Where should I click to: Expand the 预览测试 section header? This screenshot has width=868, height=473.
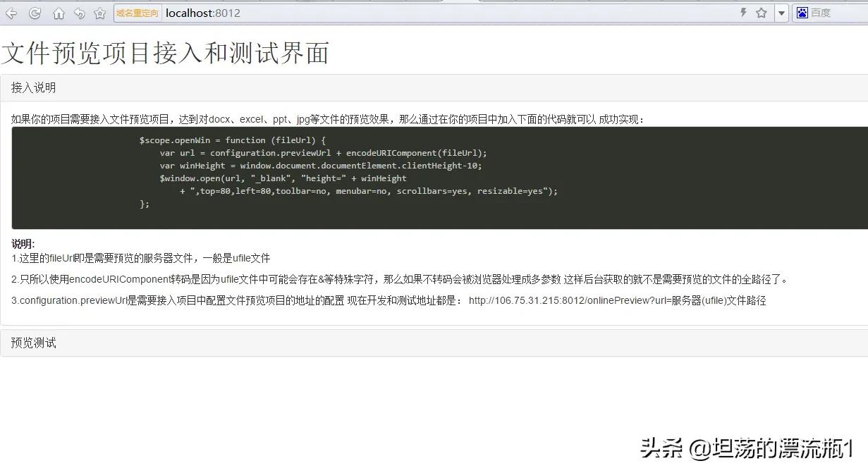coord(32,343)
